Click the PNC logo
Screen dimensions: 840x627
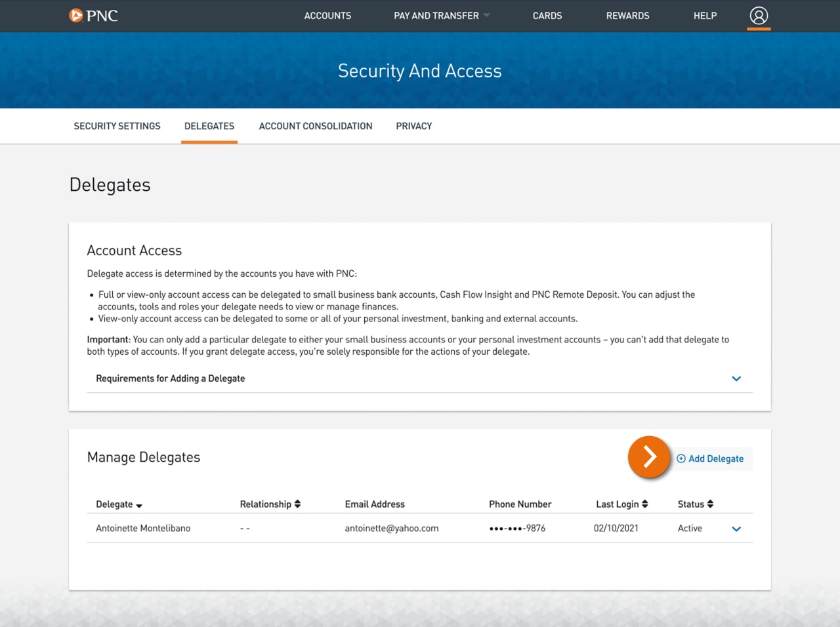[x=93, y=16]
